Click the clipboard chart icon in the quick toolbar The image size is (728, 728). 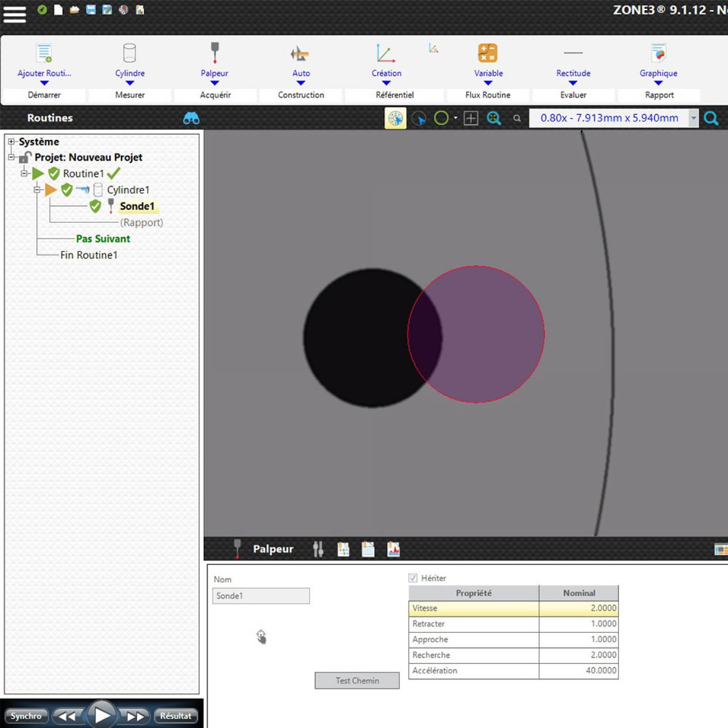click(140, 10)
